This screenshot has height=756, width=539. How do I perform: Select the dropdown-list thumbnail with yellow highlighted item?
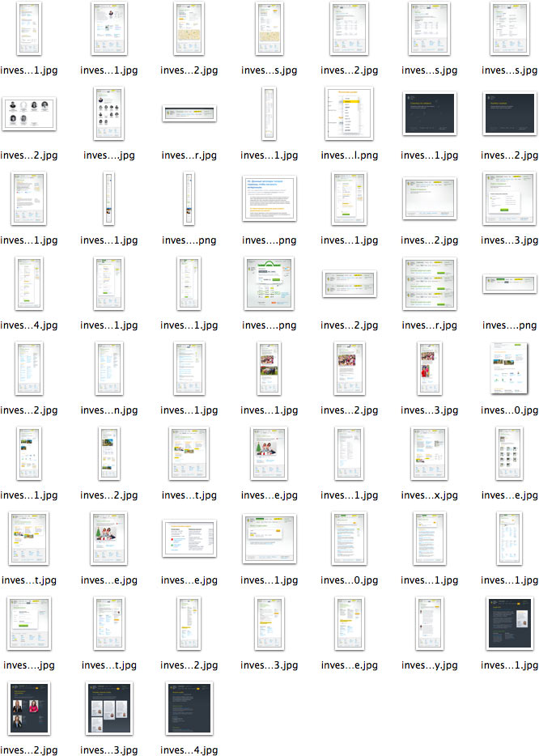349,114
